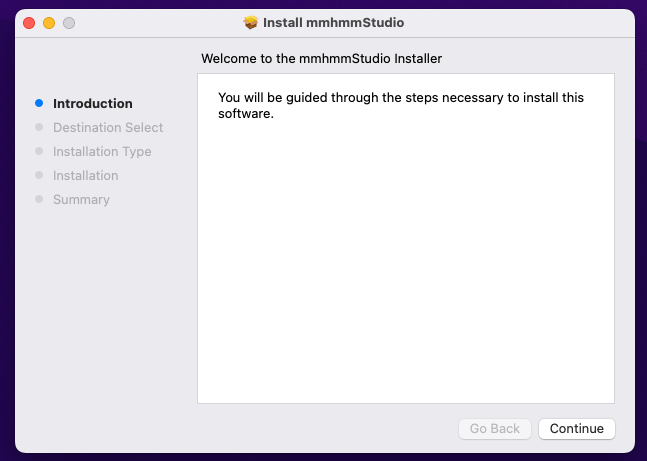Click the Install mmhmmStudio window title
This screenshot has width=647, height=461.
[333, 23]
